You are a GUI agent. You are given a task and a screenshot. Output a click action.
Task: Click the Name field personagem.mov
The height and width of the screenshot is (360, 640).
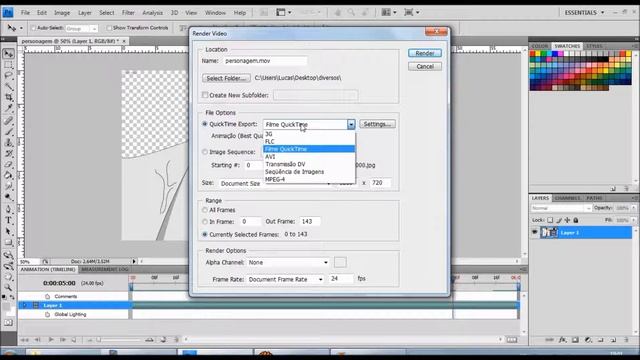[x=265, y=61]
